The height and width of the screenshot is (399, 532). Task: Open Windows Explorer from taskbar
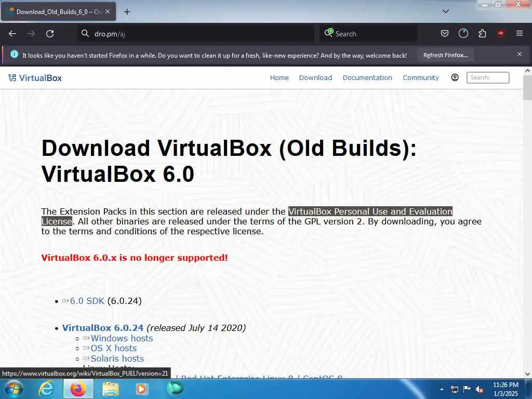pos(111,389)
